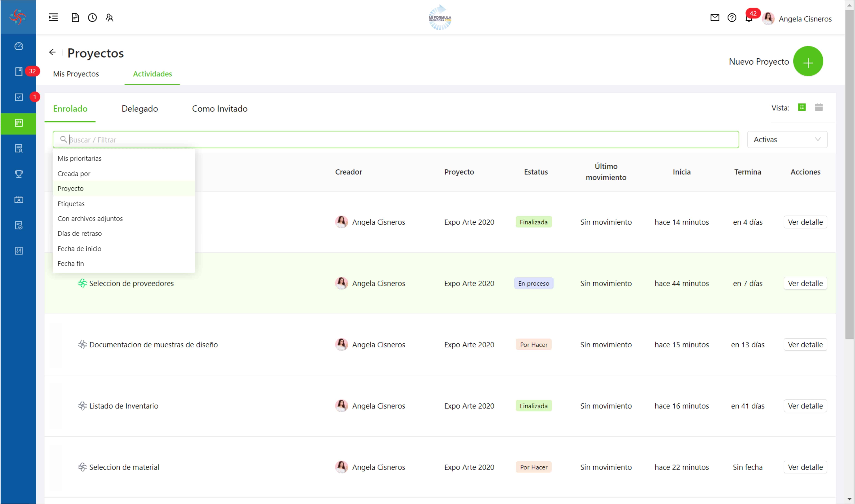The height and width of the screenshot is (504, 855).
Task: Click activity icon beside Seleccion de material
Action: point(82,467)
